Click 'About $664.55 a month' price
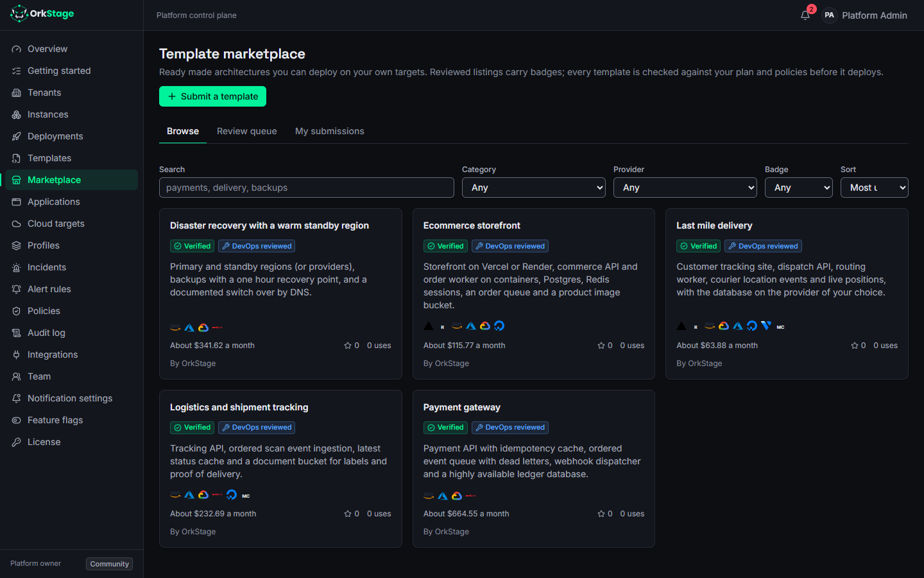This screenshot has width=924, height=578. (466, 514)
